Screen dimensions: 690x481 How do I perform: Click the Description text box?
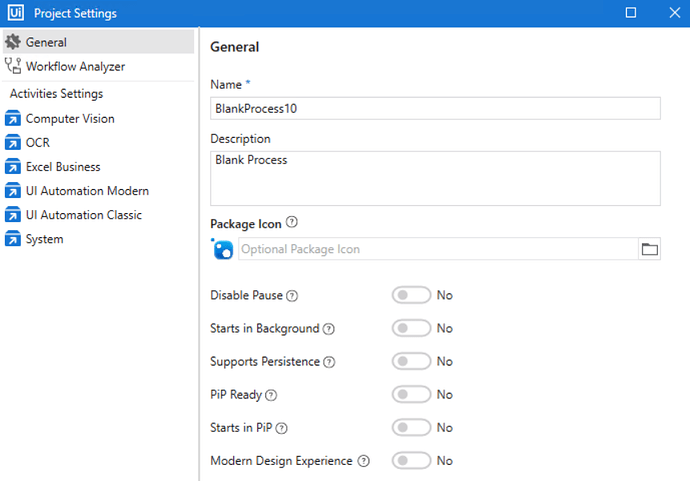click(x=435, y=178)
